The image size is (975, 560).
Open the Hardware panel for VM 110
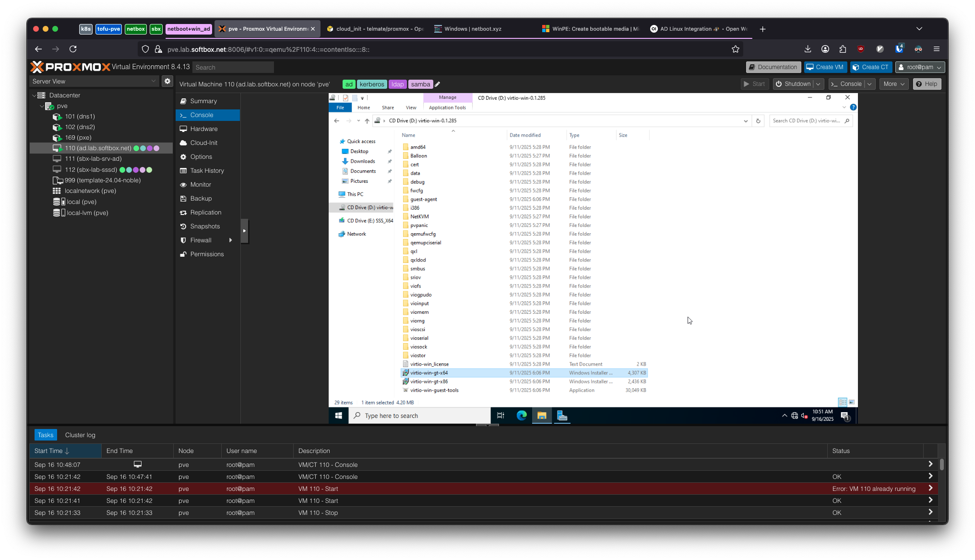[203, 129]
